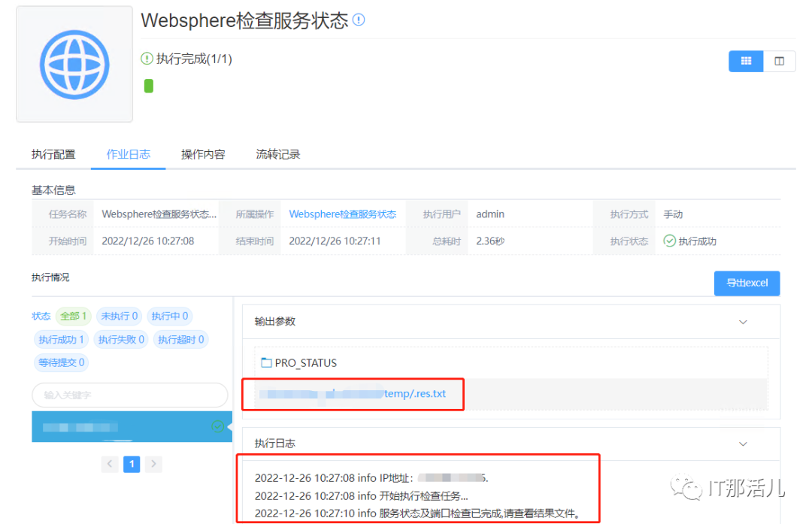Open the 作业日志 tab

[x=129, y=154]
